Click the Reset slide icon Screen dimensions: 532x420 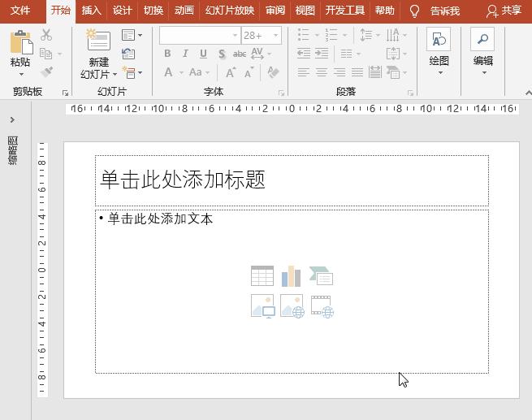click(128, 54)
